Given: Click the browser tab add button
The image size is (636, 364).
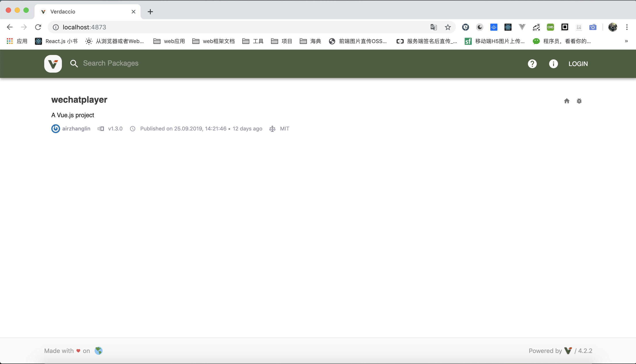Looking at the screenshot, I should coord(151,11).
